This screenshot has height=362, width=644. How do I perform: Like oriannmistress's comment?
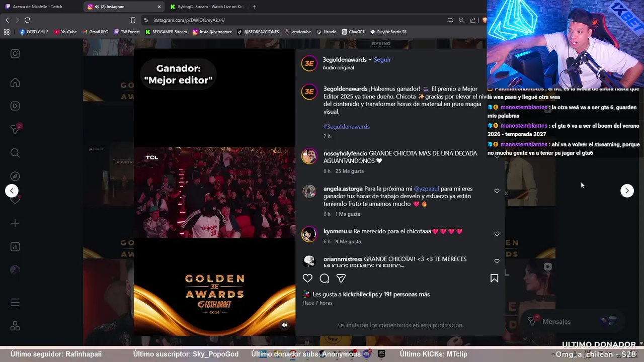pyautogui.click(x=497, y=261)
